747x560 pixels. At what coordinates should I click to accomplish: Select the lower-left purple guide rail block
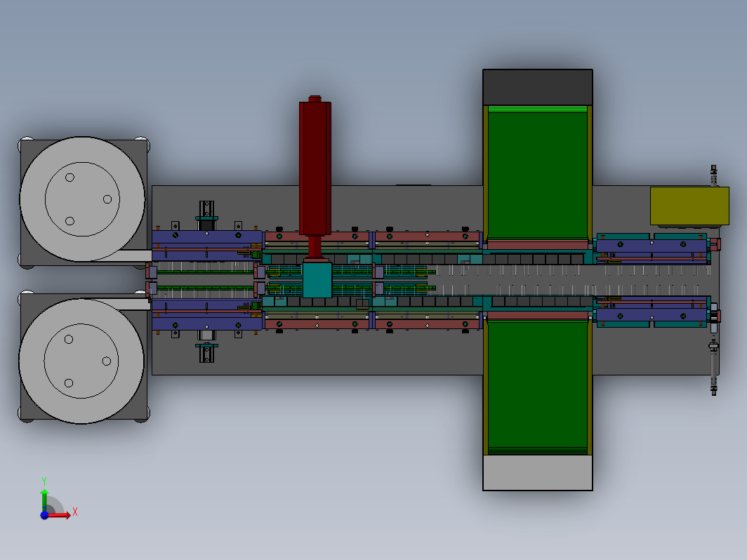point(206,315)
